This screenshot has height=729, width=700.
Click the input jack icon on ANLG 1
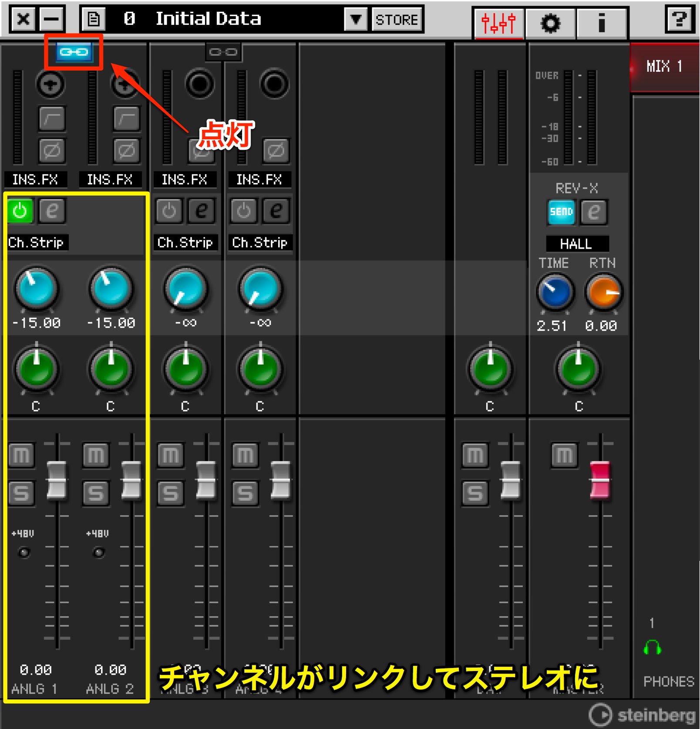click(x=50, y=84)
